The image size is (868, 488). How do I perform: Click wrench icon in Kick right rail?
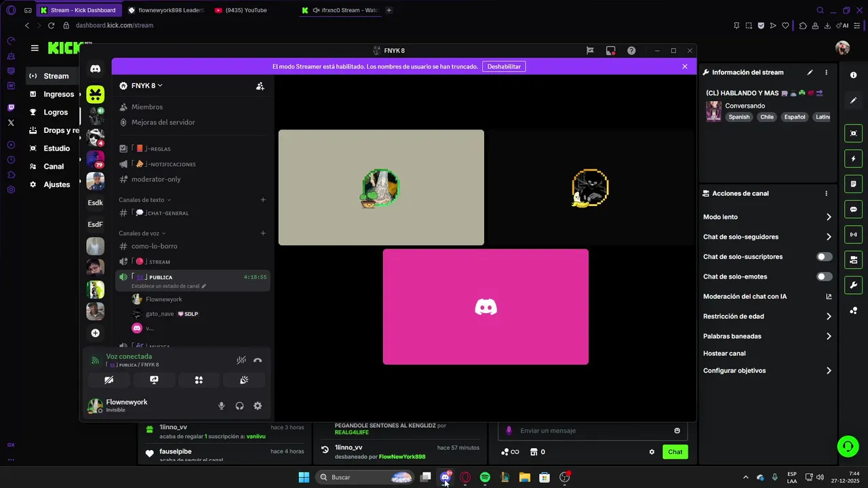click(x=854, y=285)
